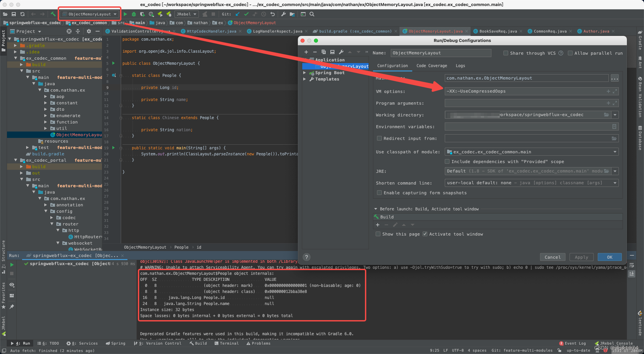Screen dimensions: 644x354
Task: Enable the Share through VCS checkbox
Action: (x=506, y=53)
